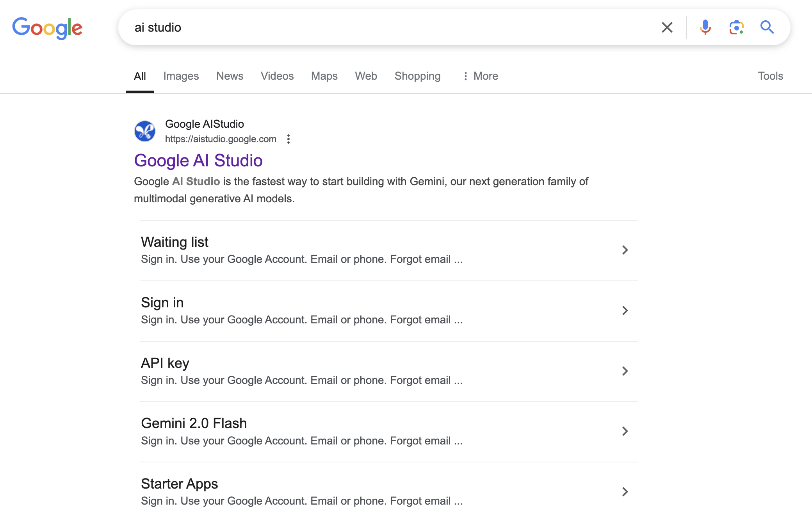
Task: Open the Google AI Studio result title
Action: click(198, 161)
